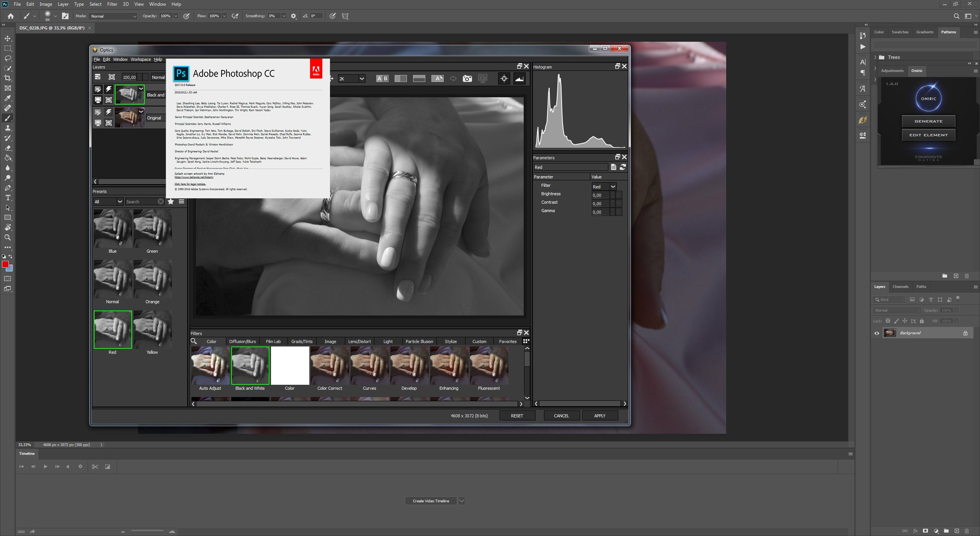Select the Zoom tool in the toolbar
Screen dimensions: 980x536
click(8, 237)
